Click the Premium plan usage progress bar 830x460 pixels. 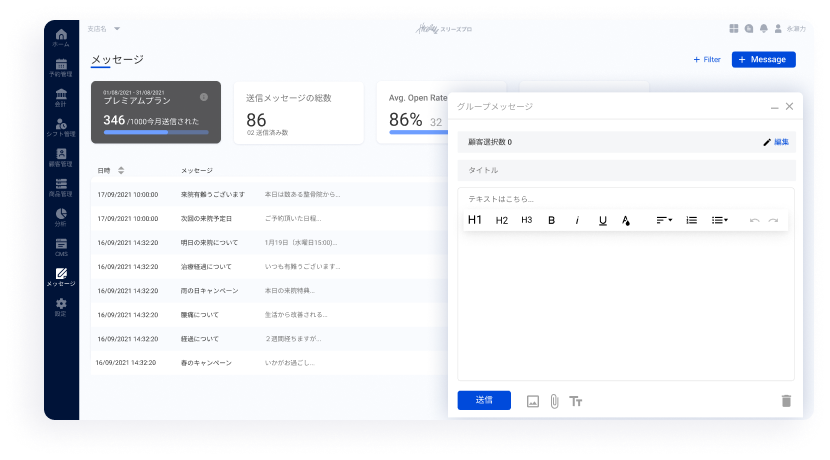(x=156, y=132)
